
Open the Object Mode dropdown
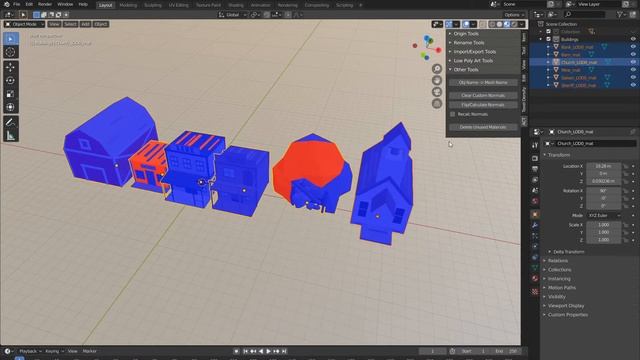pyautogui.click(x=24, y=24)
